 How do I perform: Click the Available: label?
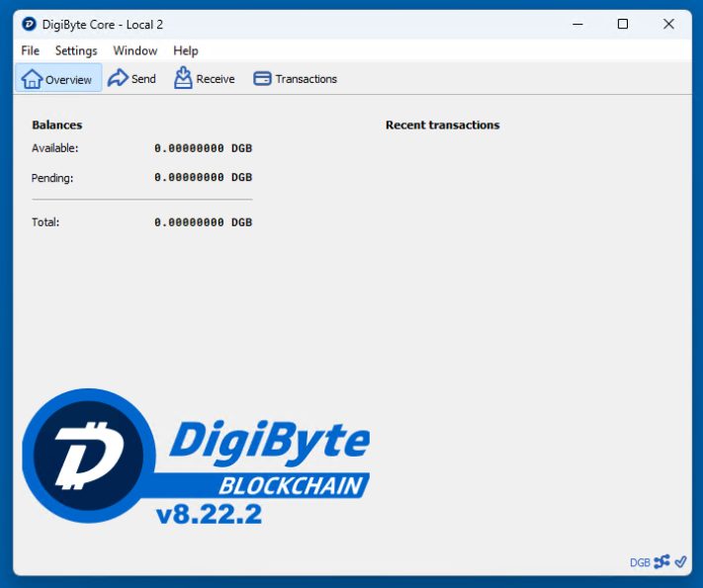pyautogui.click(x=54, y=148)
